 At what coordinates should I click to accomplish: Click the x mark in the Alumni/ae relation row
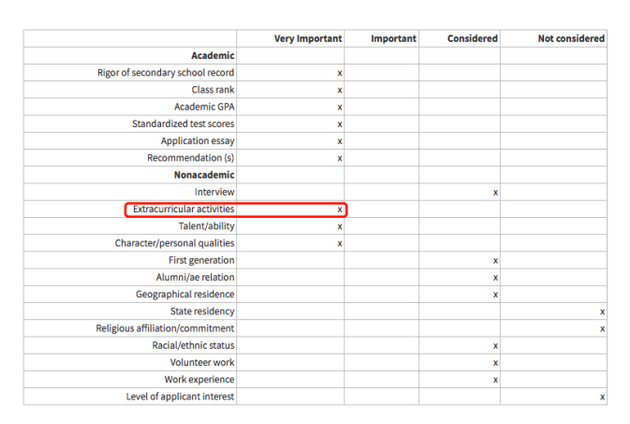tap(495, 278)
